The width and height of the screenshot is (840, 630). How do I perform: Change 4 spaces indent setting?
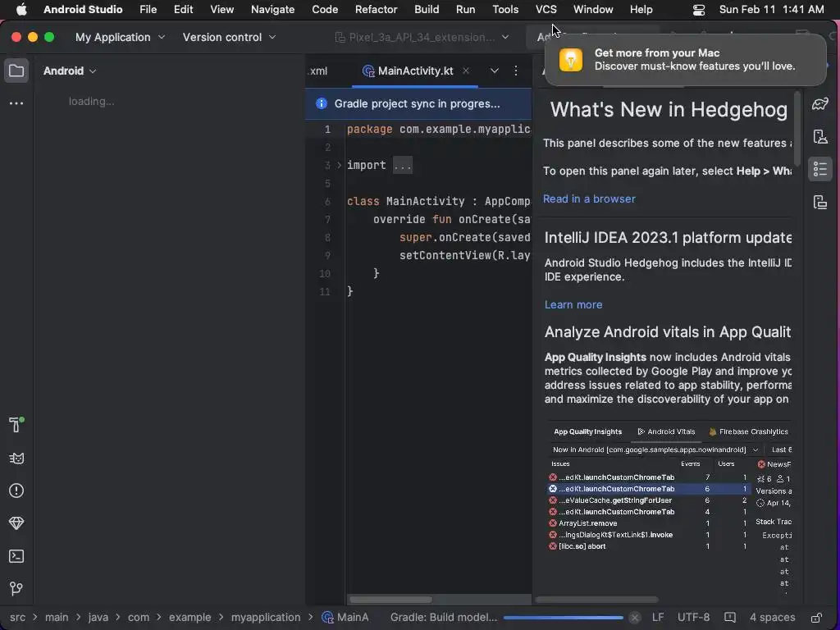coord(772,617)
